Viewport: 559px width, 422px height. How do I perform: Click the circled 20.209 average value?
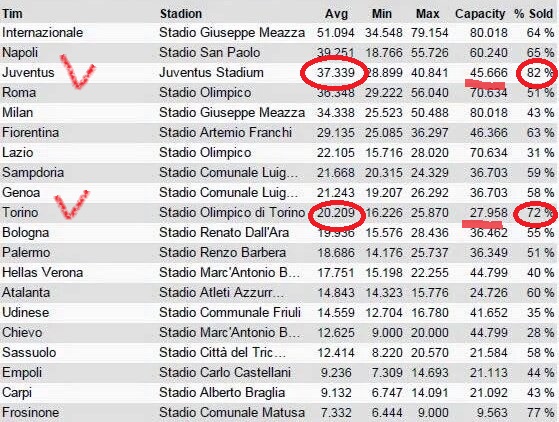coord(336,213)
